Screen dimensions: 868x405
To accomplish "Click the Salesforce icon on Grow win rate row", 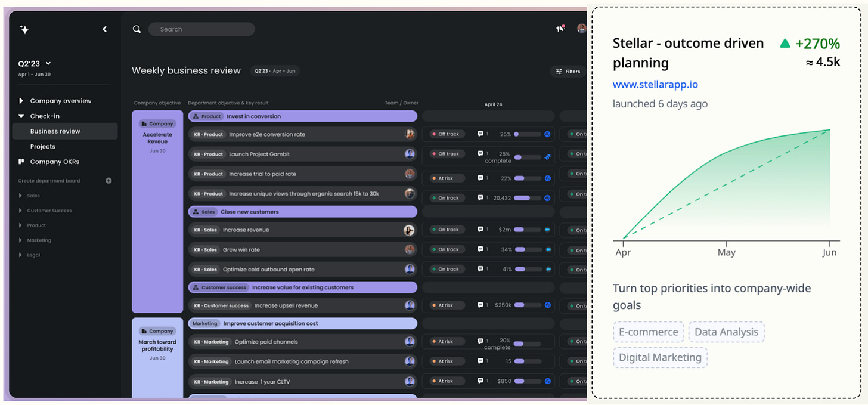I will pyautogui.click(x=547, y=249).
